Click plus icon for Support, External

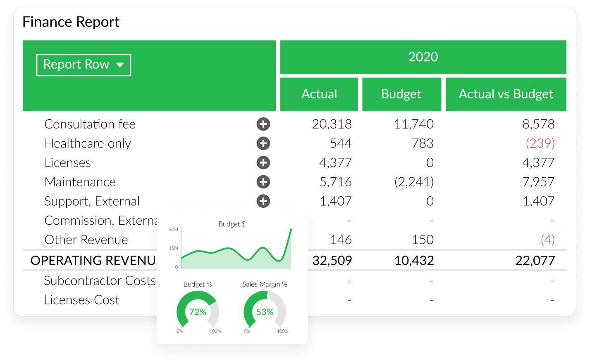pyautogui.click(x=263, y=201)
